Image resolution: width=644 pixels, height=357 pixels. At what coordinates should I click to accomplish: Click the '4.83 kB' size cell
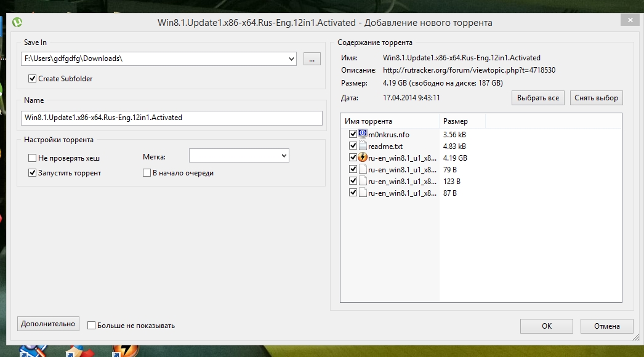(x=454, y=146)
